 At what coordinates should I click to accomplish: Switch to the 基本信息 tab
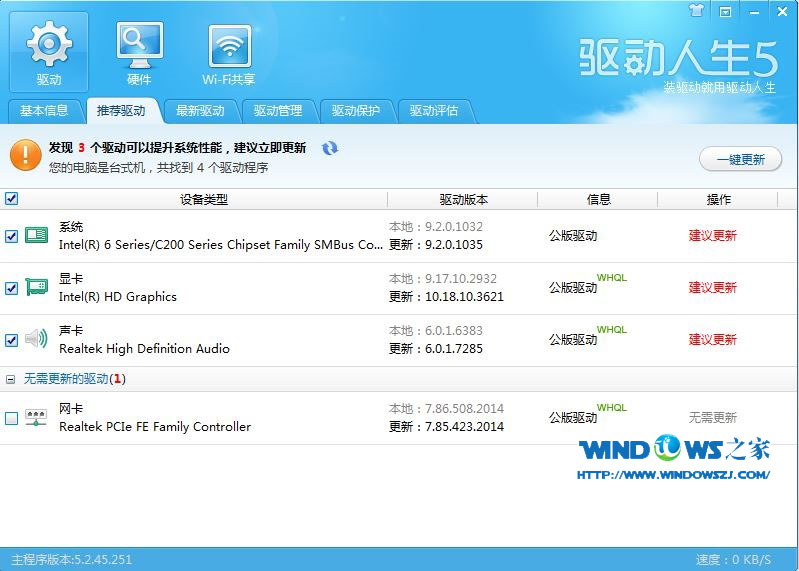44,111
